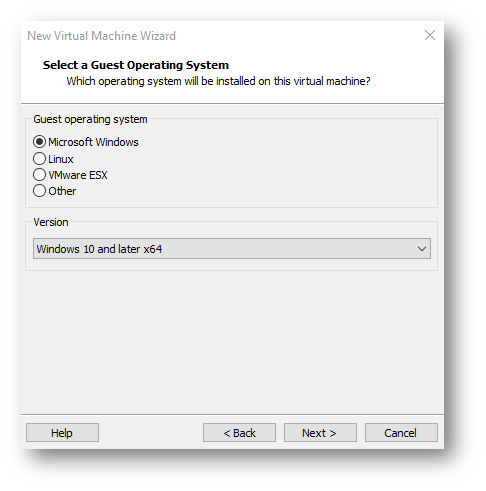Click the "Which operating system" subtitle text

[218, 81]
